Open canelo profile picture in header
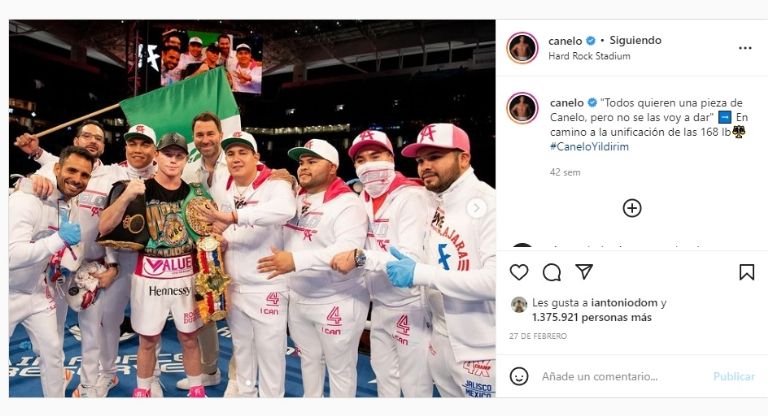The image size is (768, 416). coord(523,48)
